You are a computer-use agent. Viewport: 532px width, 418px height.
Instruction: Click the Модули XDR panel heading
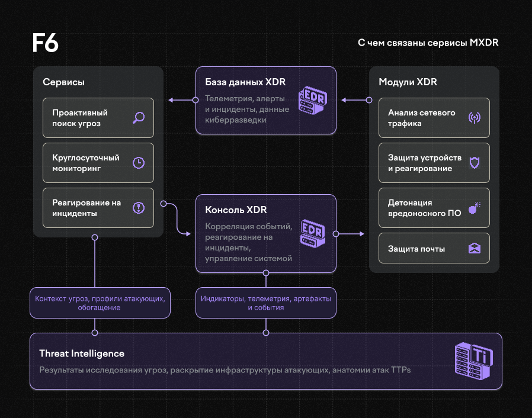tap(408, 82)
